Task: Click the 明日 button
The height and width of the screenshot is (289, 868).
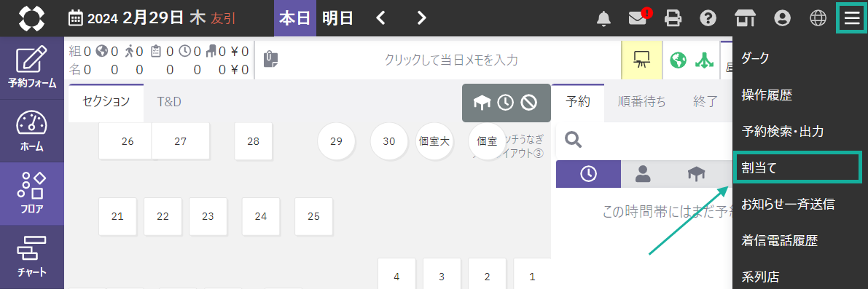Action: 337,18
